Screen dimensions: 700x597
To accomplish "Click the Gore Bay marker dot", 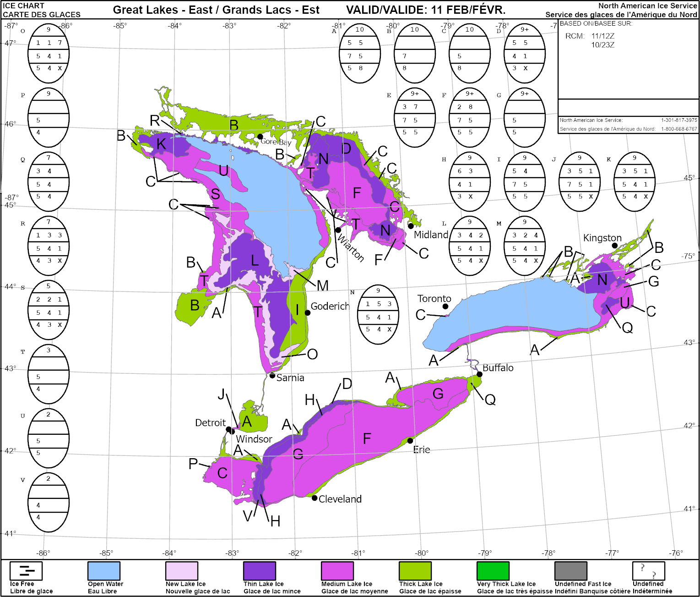I will 260,137.
